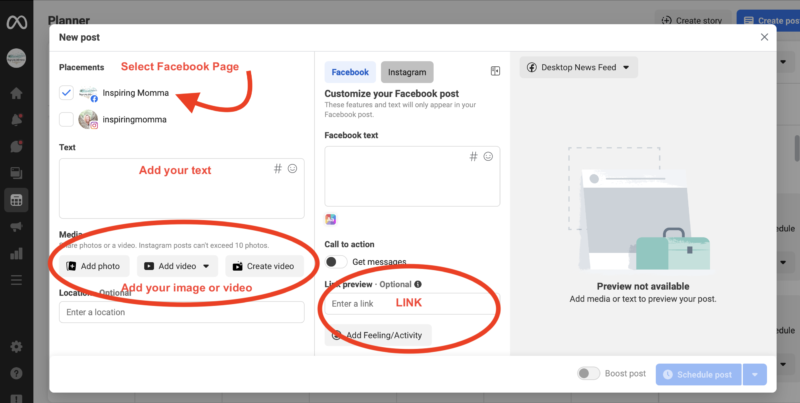Open the Ads megaphone sidebar icon
Viewport: 800px width, 403px height.
pyautogui.click(x=16, y=226)
